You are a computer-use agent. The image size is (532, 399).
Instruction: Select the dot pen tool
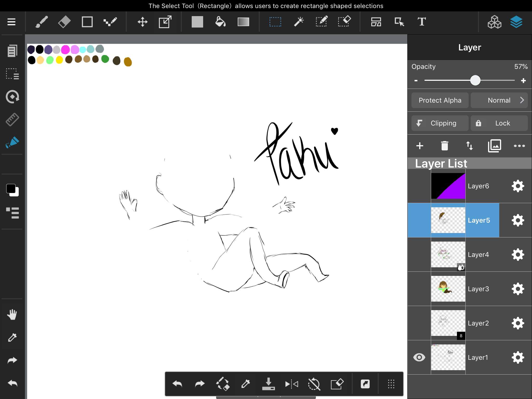110,22
